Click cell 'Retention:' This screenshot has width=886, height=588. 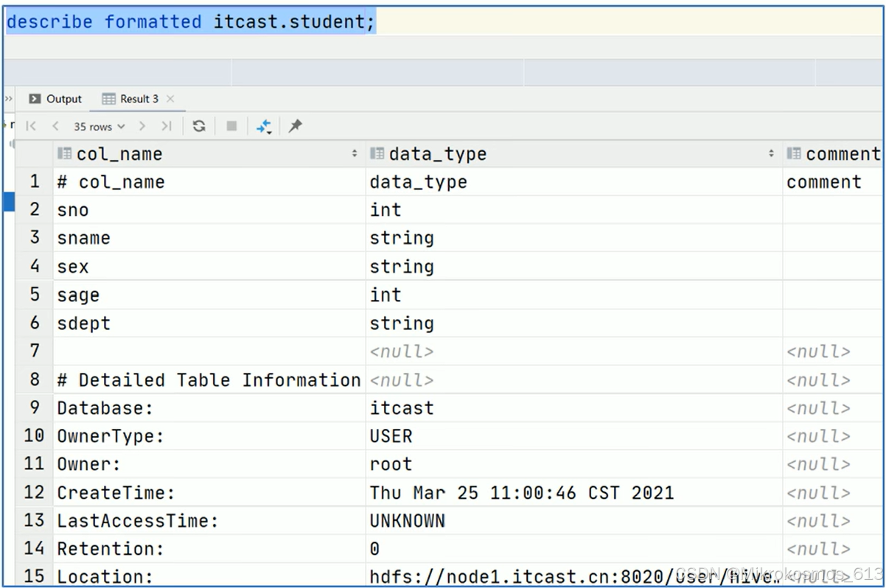tap(209, 548)
